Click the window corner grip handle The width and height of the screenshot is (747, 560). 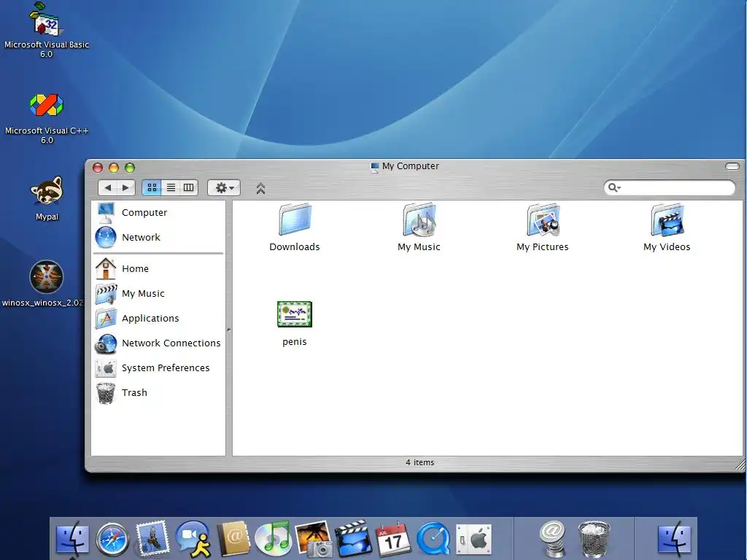click(x=740, y=464)
